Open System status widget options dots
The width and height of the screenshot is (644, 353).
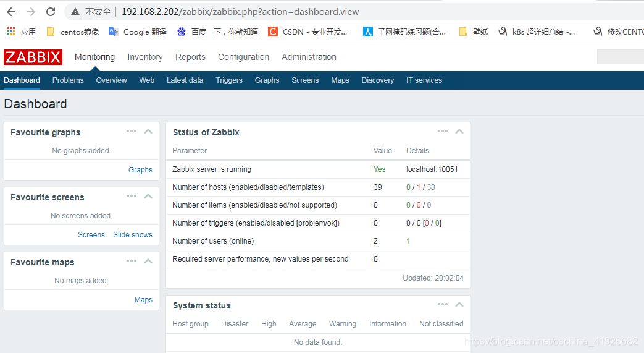(x=443, y=304)
